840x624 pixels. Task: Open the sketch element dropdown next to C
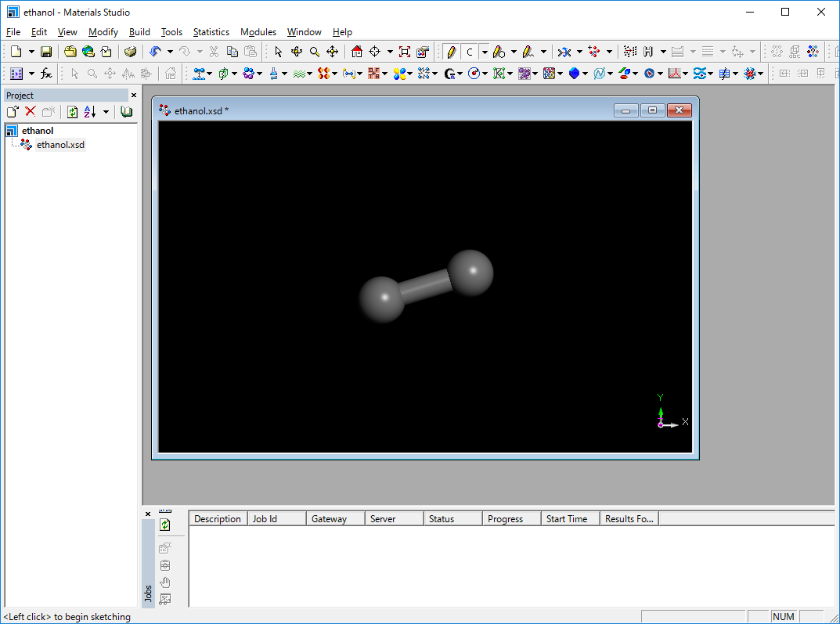[x=485, y=52]
